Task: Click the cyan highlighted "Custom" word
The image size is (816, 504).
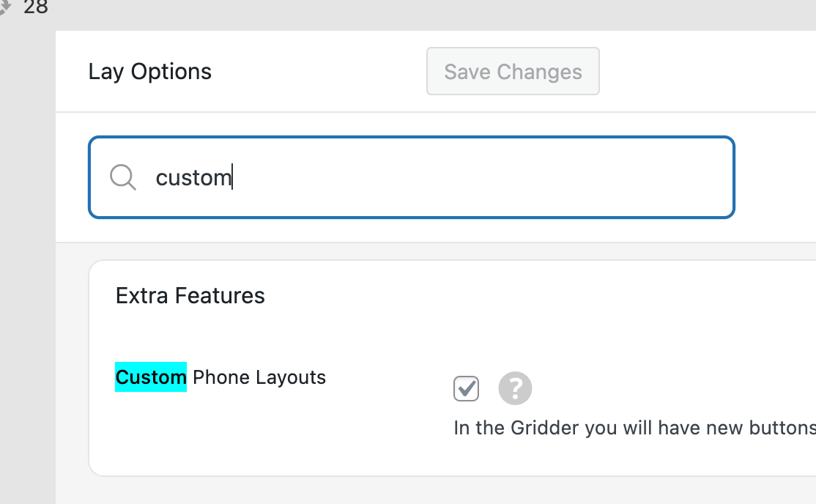Action: pos(151,377)
